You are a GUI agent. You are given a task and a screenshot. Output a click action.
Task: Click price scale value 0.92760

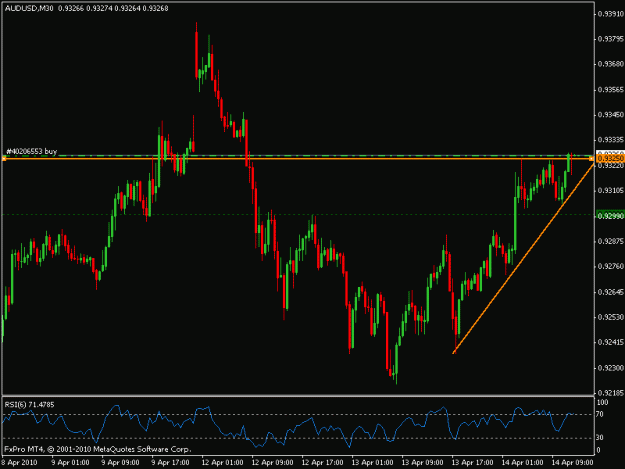pos(611,267)
